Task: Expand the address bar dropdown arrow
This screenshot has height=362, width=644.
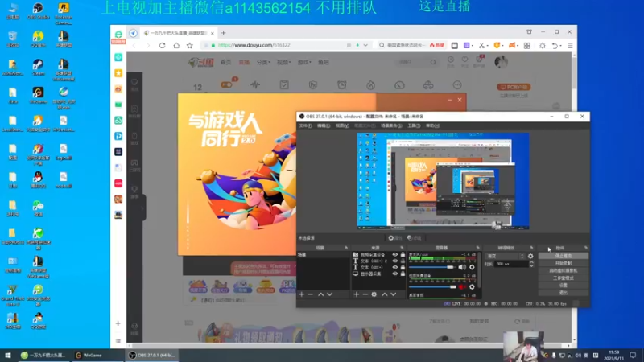Action: [x=365, y=45]
